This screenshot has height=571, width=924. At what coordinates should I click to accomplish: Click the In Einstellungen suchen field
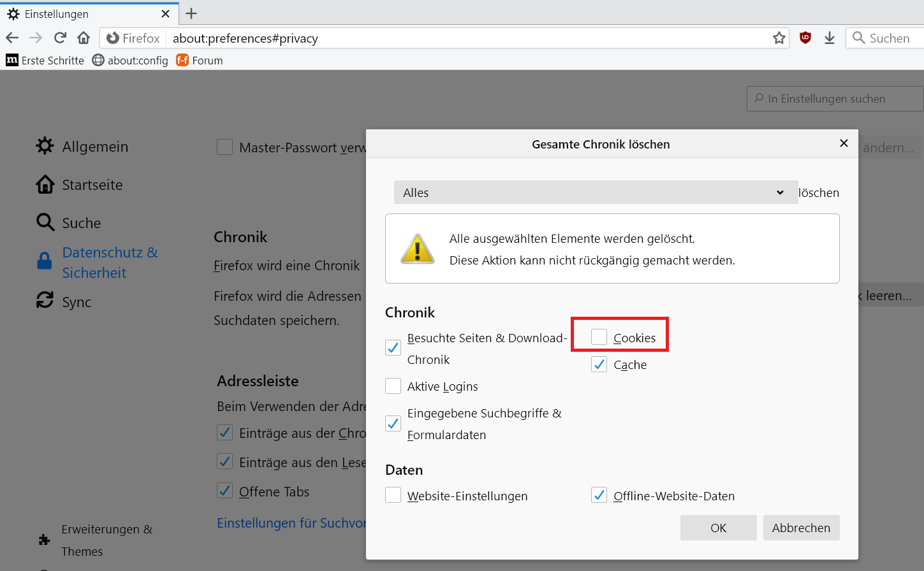[x=835, y=99]
